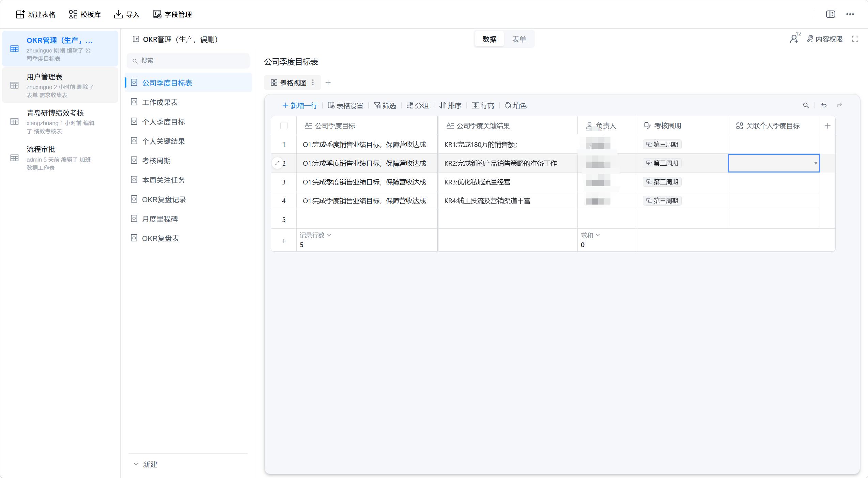Add a new view with plus icon
This screenshot has width=868, height=478.
click(328, 83)
